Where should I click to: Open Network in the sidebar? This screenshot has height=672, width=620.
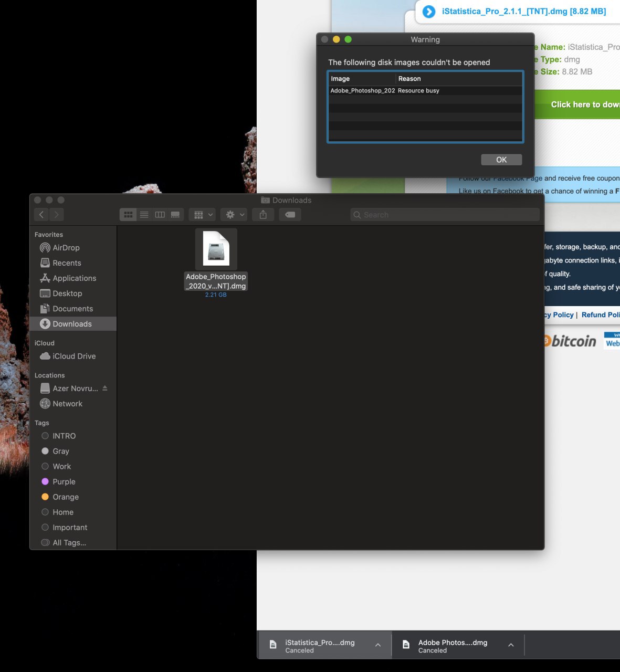pos(73,404)
